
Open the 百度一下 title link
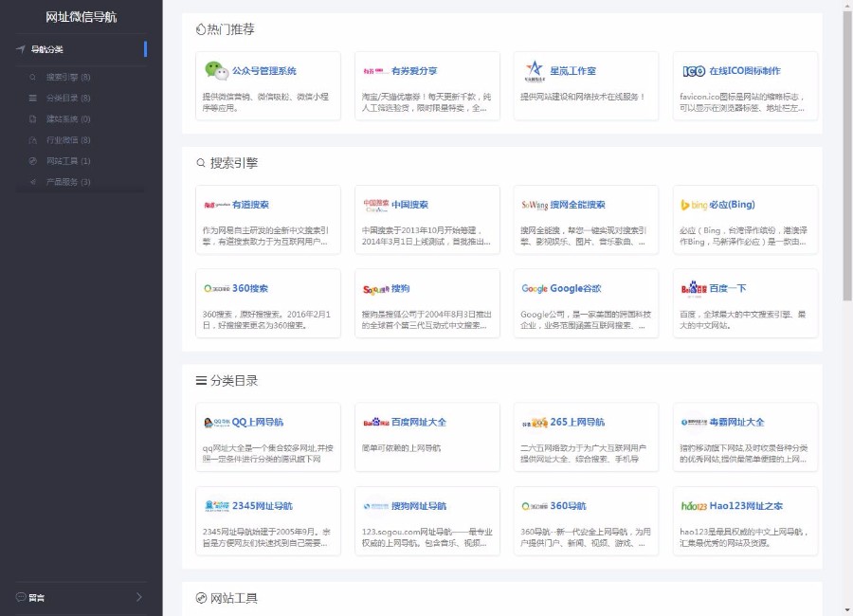[x=728, y=288]
